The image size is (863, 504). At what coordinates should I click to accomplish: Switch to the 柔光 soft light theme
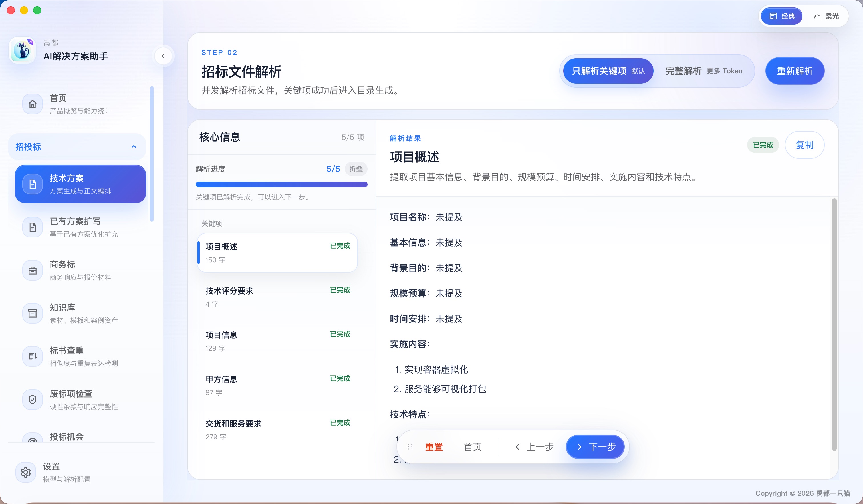coord(826,16)
